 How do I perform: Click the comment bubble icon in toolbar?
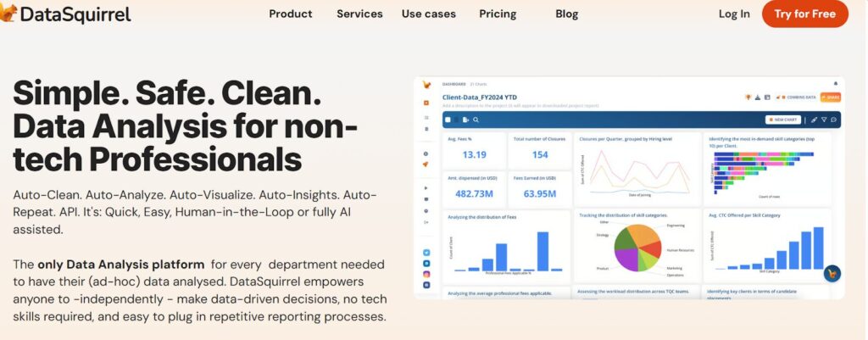834,120
